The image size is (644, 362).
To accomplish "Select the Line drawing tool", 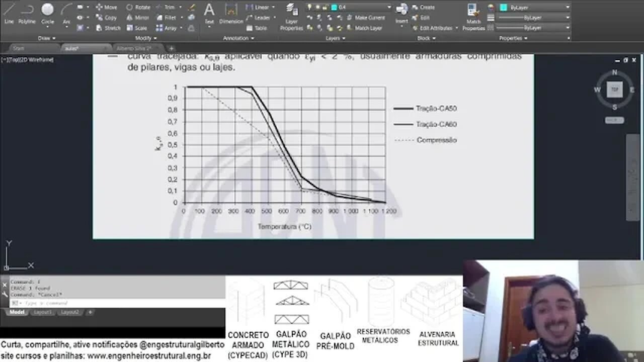I will pos(9,13).
